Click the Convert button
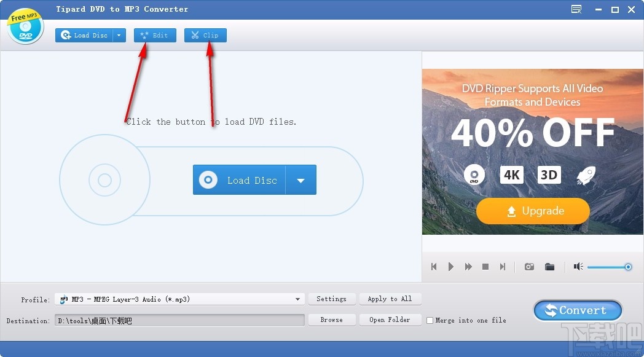The width and height of the screenshot is (644, 357). pyautogui.click(x=577, y=310)
